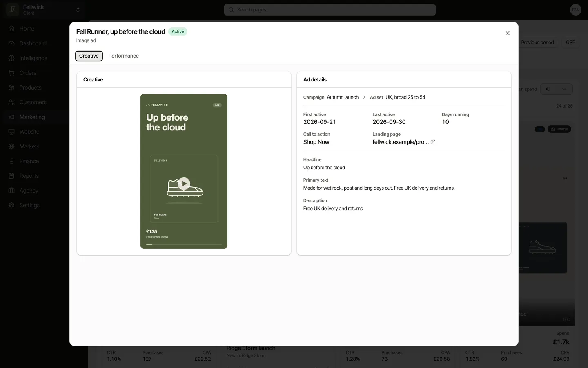Play the ad creative video
This screenshot has height=368, width=588.
[184, 183]
